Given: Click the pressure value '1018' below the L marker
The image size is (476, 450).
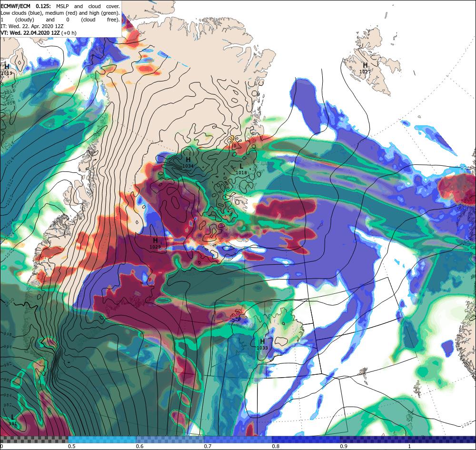Looking at the screenshot, I should pyautogui.click(x=241, y=173).
